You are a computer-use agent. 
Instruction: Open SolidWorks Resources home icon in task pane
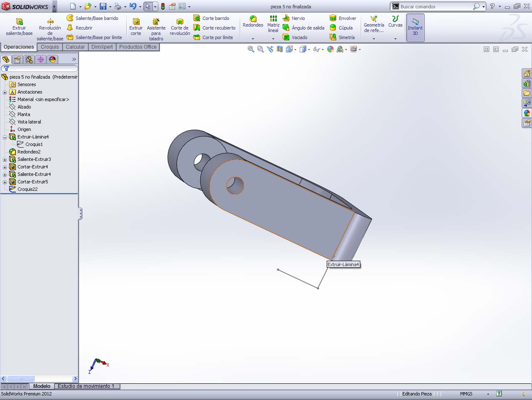(527, 73)
